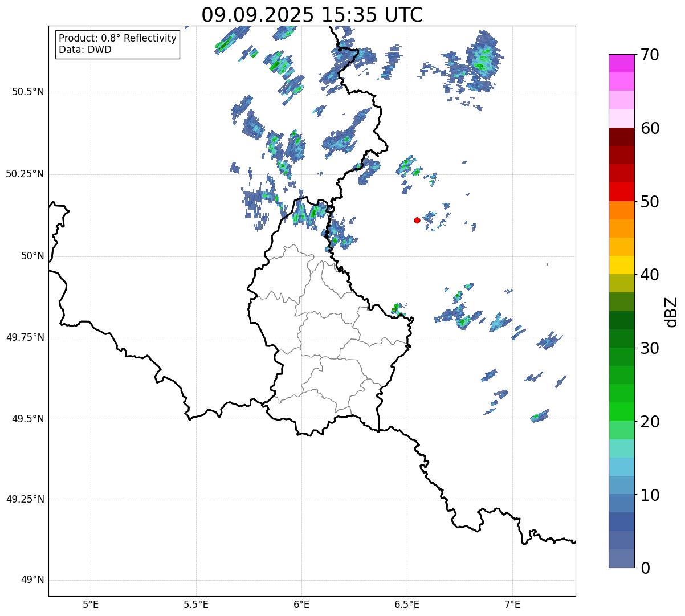This screenshot has height=616, width=685.
Task: Click the red location marker dot
Action: pyautogui.click(x=417, y=220)
